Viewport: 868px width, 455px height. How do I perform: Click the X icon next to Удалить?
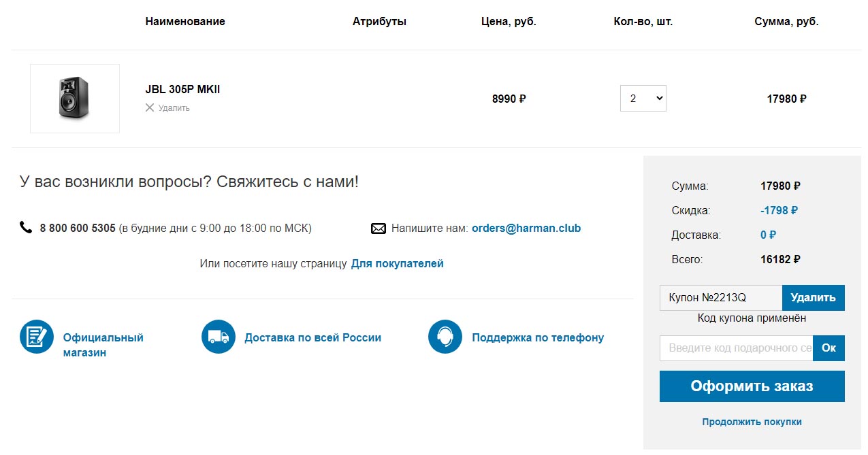point(150,107)
